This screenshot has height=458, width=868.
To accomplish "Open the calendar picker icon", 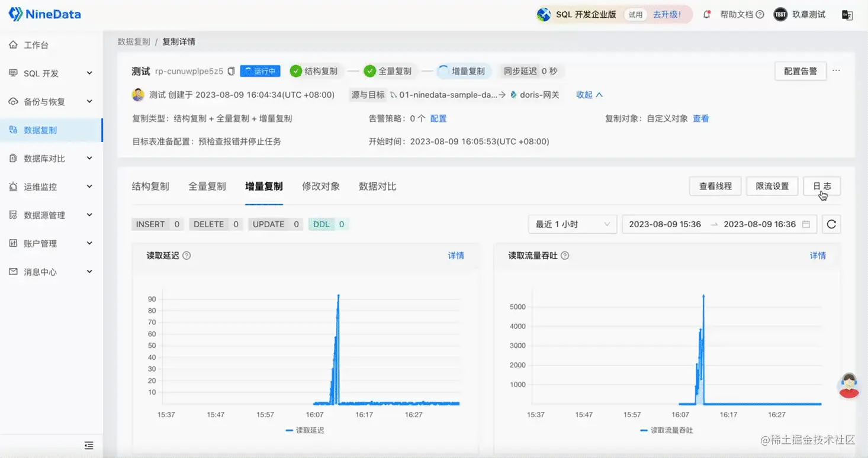I will point(806,224).
